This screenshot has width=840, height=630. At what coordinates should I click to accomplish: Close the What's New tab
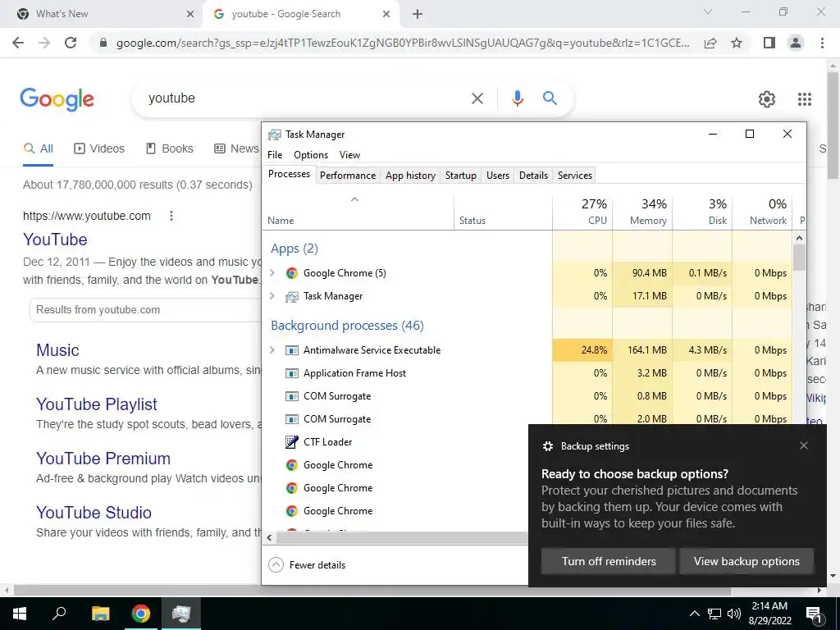[190, 14]
